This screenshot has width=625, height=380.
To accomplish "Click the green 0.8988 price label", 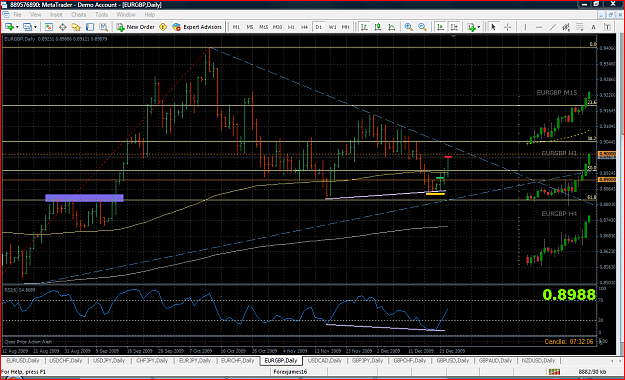I will [568, 295].
